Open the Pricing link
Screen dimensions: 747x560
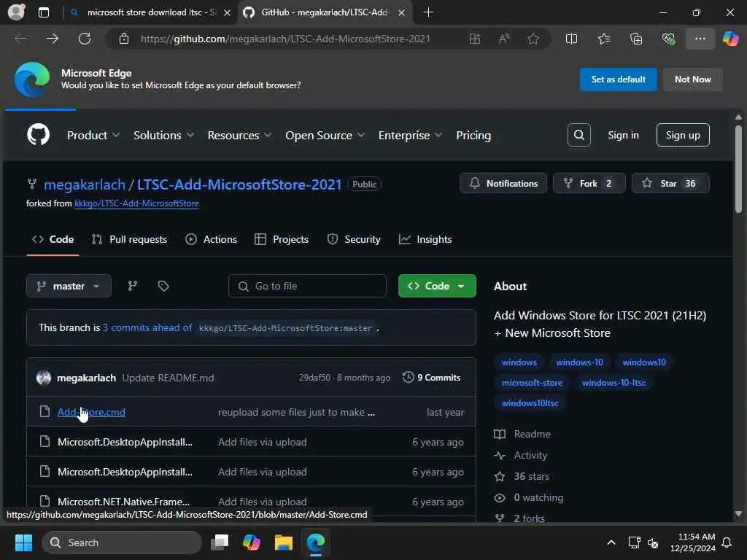point(473,135)
